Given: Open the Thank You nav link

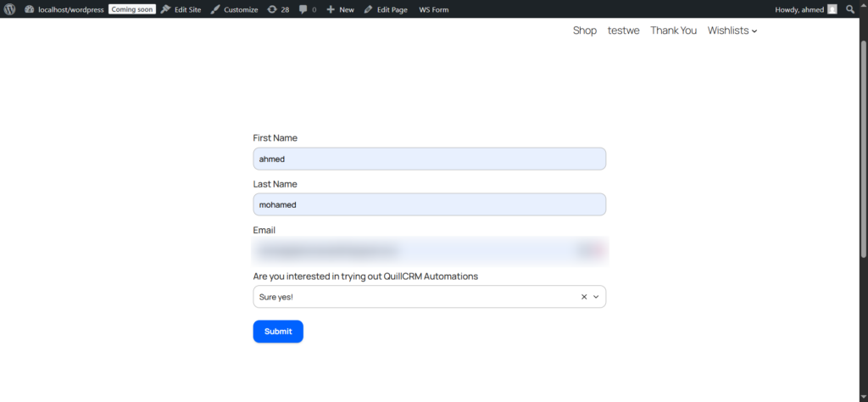Looking at the screenshot, I should point(673,31).
